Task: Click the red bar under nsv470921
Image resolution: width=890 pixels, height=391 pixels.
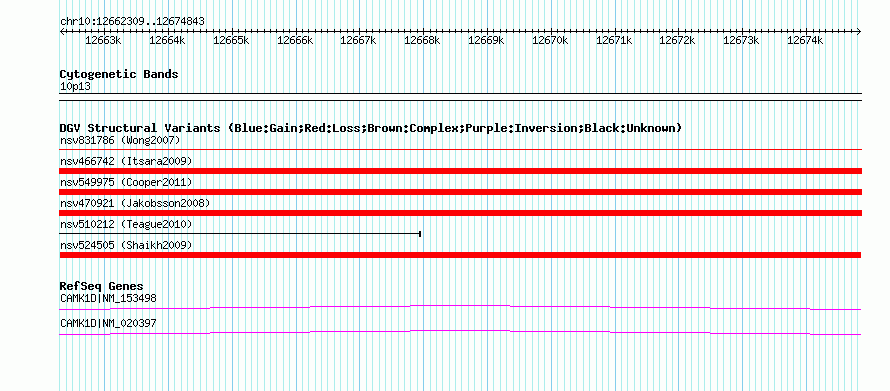Action: 460,213
